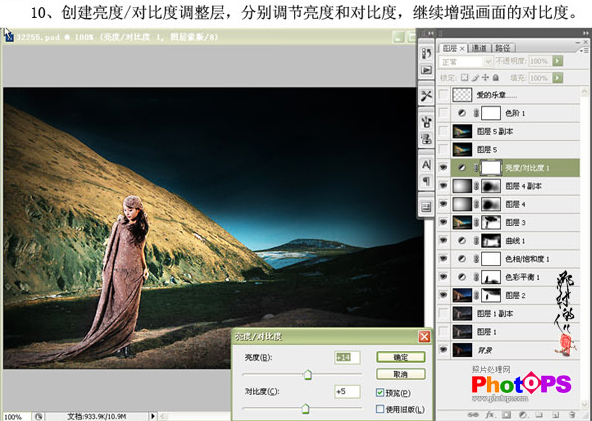The width and height of the screenshot is (592, 421).
Task: Open the Actions panel play icon
Action: (426, 70)
